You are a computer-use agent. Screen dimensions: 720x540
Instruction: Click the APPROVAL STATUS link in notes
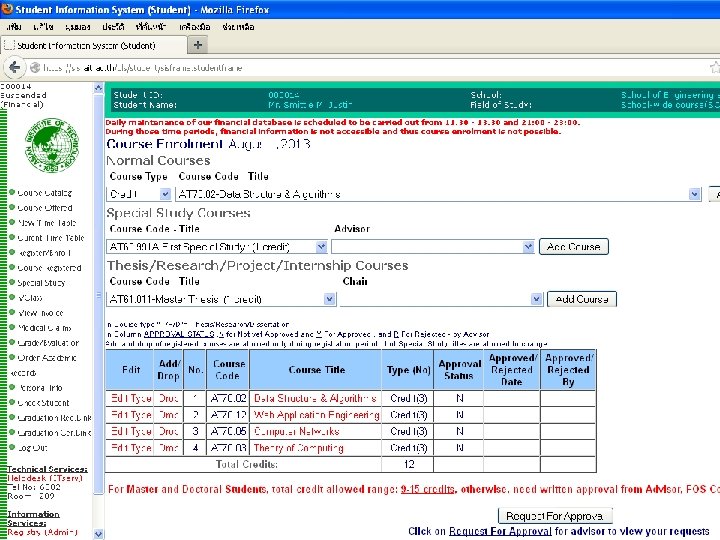[x=179, y=334]
